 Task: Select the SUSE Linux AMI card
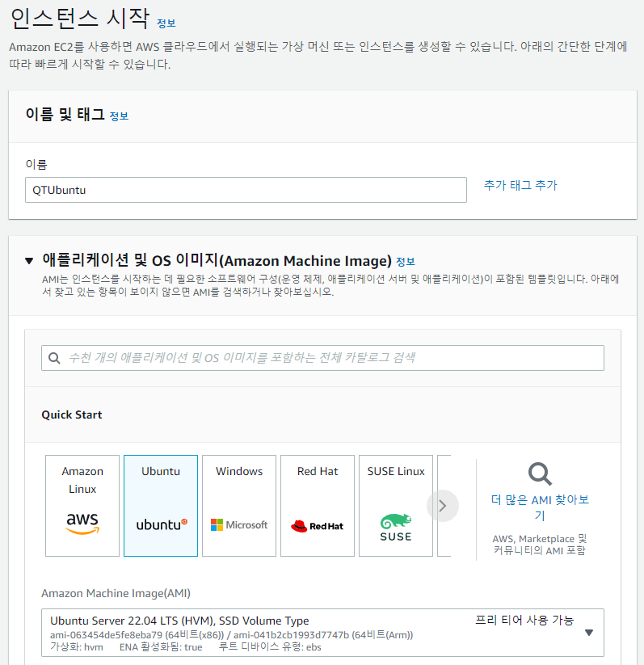(396, 506)
